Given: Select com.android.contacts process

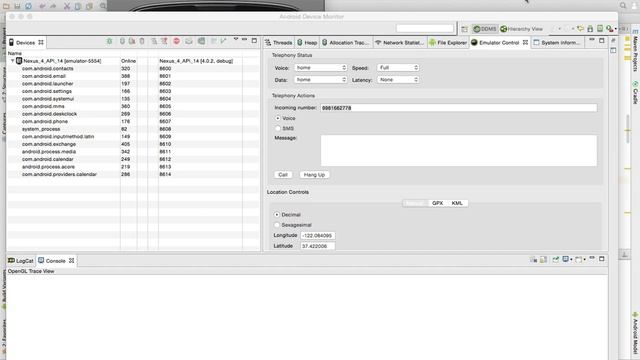Looking at the screenshot, I should pos(133,69).
